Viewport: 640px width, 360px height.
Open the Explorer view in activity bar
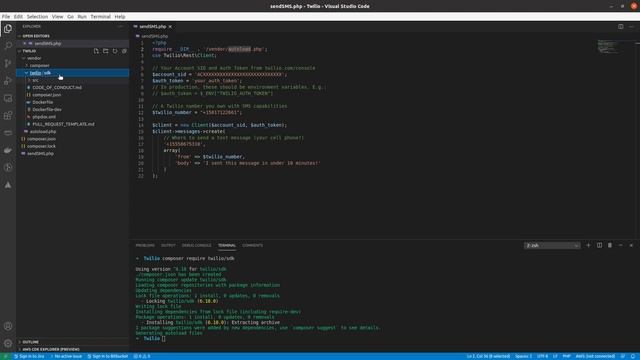(x=8, y=29)
